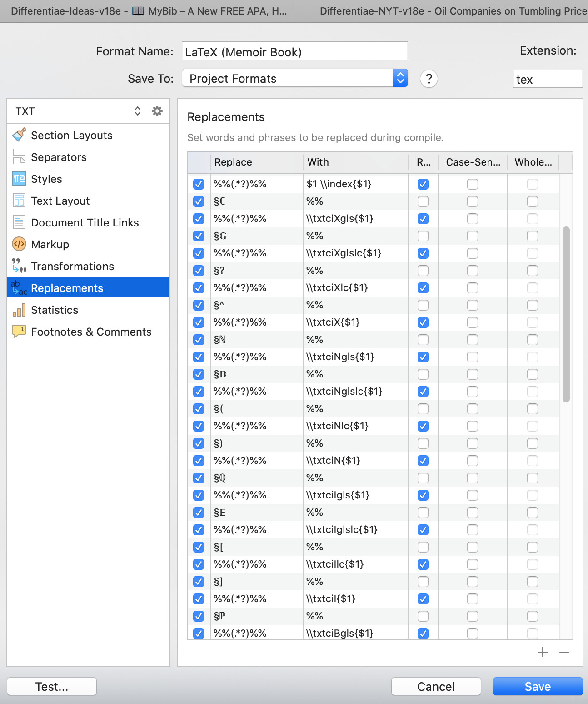This screenshot has width=588, height=704.
Task: Open the gear options menu
Action: pos(157,111)
